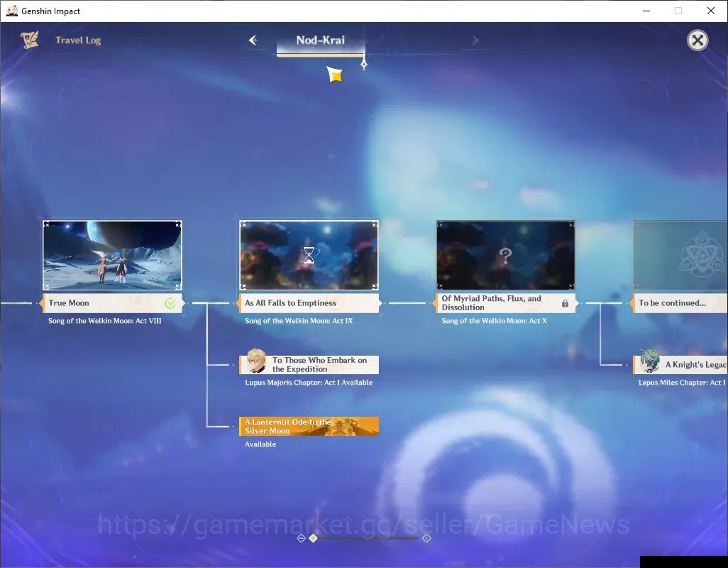Open To Those Who Embark on the Expedition
Image resolution: width=728 pixels, height=568 pixels.
coord(309,364)
